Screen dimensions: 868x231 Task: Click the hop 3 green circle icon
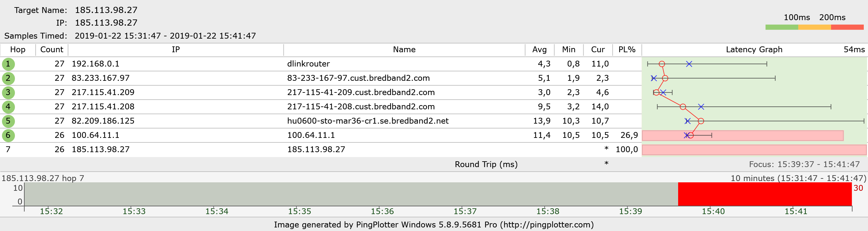pyautogui.click(x=8, y=92)
